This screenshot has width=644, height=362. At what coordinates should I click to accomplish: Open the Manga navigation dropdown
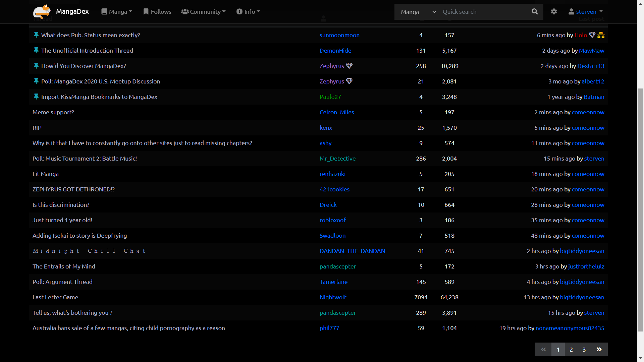point(117,12)
